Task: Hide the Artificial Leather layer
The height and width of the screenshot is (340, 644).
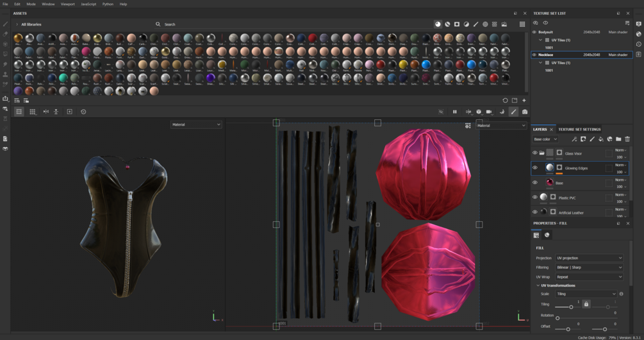Action: click(x=535, y=212)
